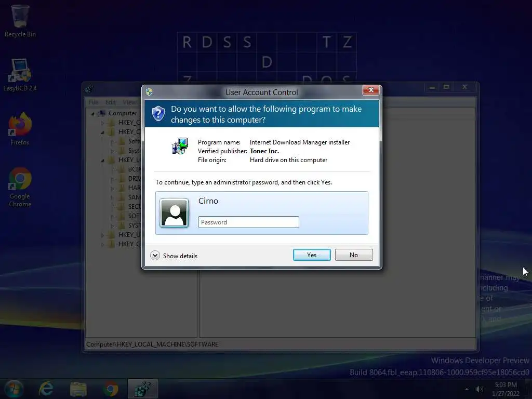Maximize the Registry Editor window
Screen dimensions: 532x399
coord(446,87)
